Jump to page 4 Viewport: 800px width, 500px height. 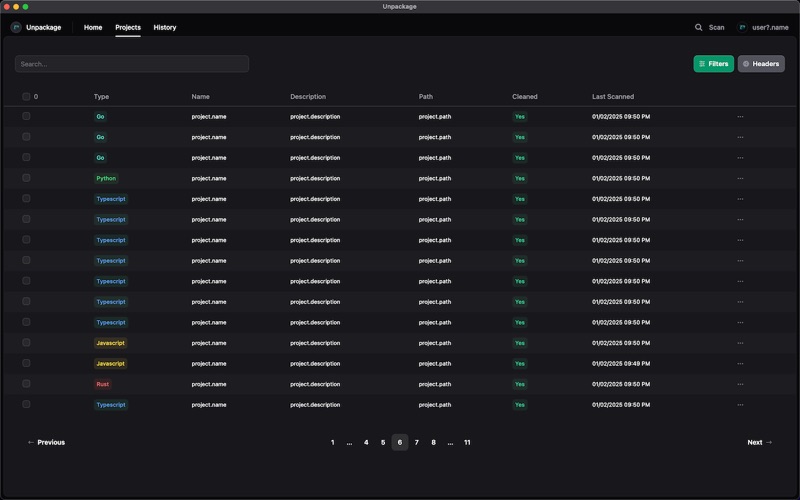point(366,442)
